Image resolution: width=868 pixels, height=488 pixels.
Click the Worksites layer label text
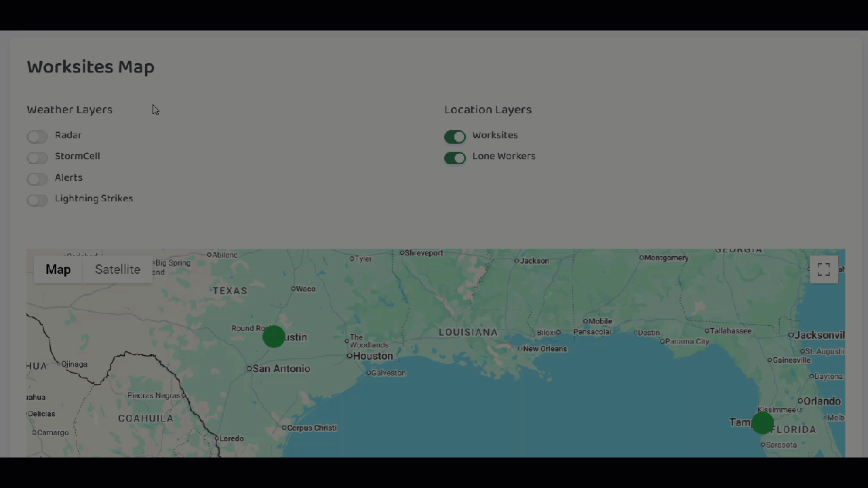pos(495,135)
